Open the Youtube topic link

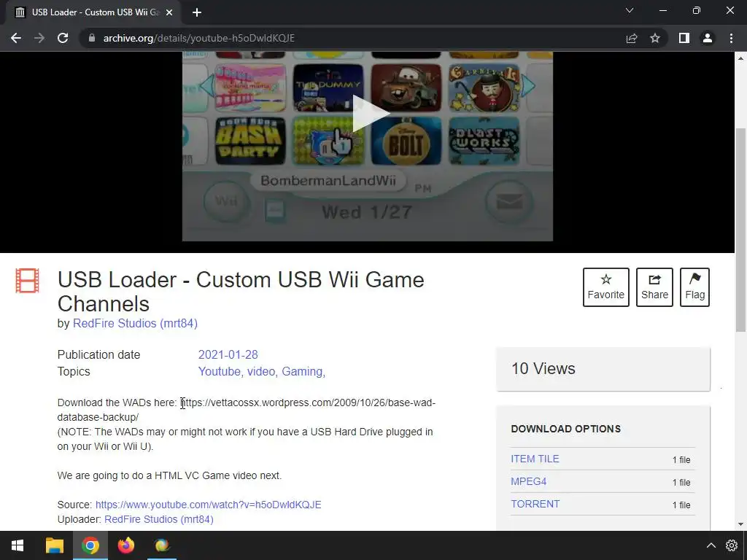219,371
